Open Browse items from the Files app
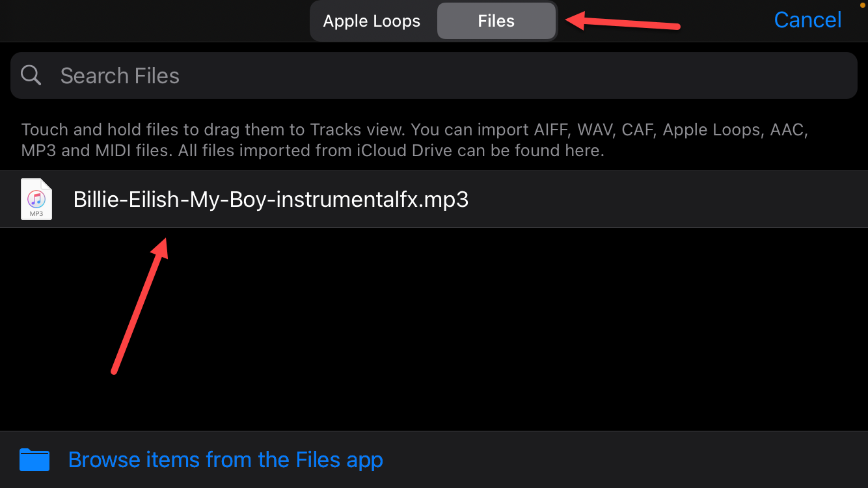 (x=225, y=459)
